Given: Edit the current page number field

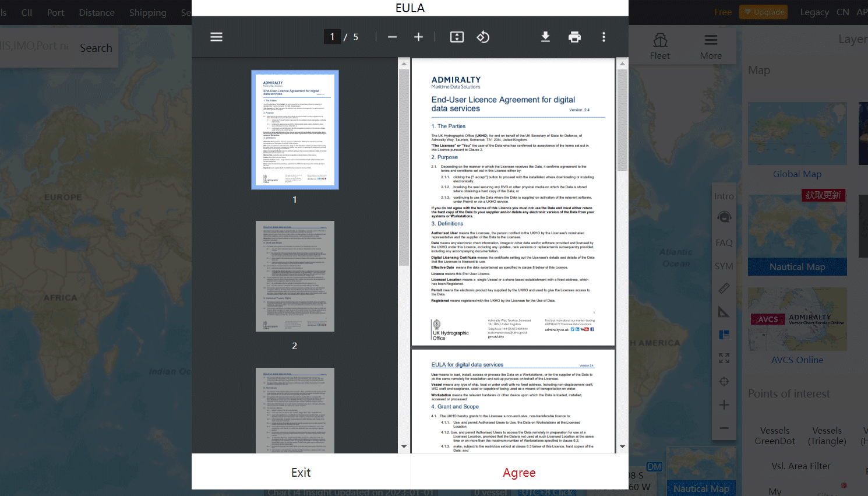Looking at the screenshot, I should [332, 37].
